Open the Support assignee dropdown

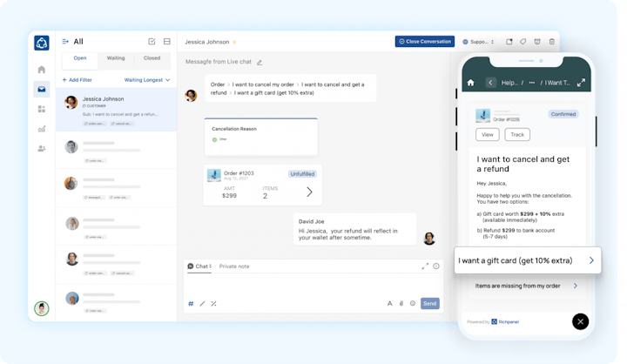[478, 41]
